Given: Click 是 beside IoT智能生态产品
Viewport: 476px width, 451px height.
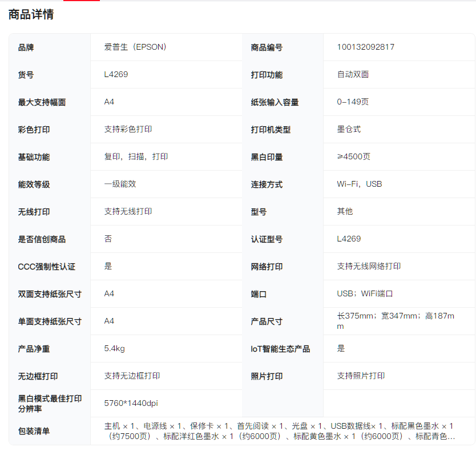Looking at the screenshot, I should click(x=341, y=348).
